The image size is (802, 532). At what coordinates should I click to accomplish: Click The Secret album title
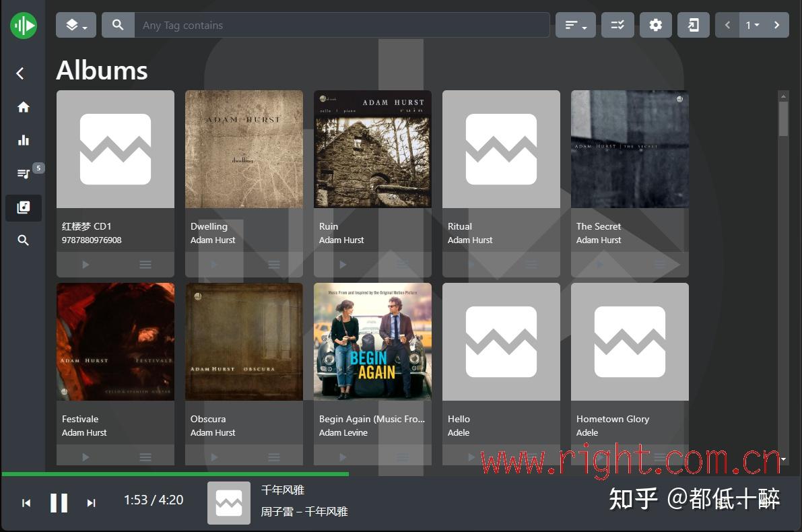pyautogui.click(x=599, y=226)
